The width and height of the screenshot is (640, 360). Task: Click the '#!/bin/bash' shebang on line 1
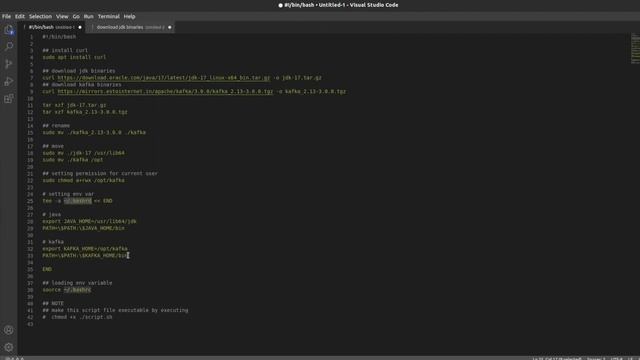(59, 37)
